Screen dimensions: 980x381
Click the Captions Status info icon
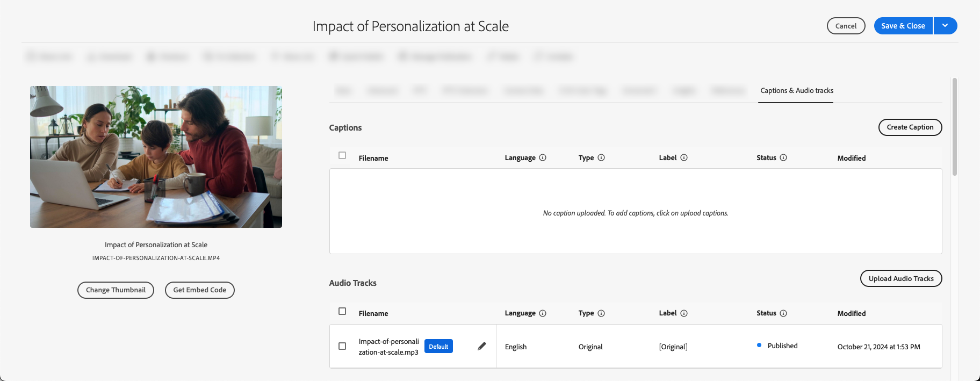783,157
